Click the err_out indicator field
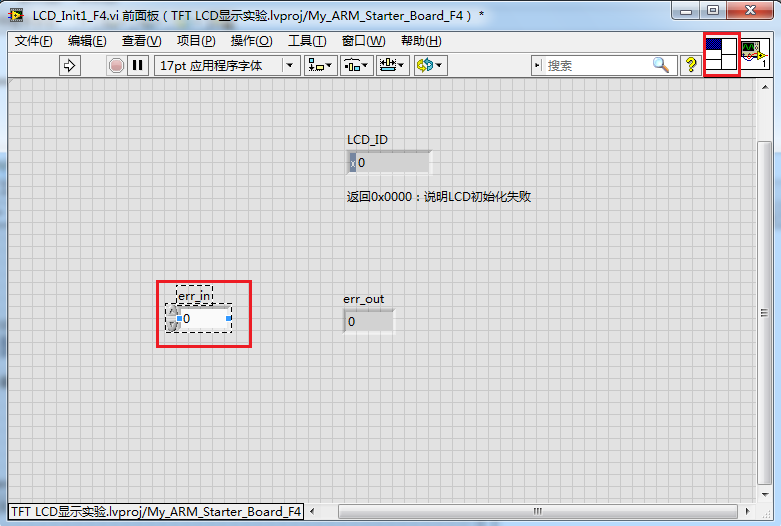This screenshot has height=526, width=781. pyautogui.click(x=369, y=322)
